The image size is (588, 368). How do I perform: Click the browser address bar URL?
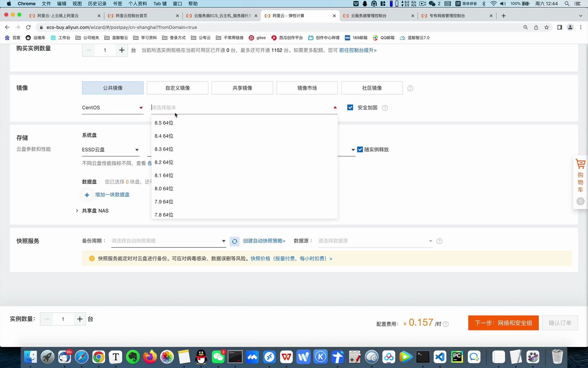click(122, 27)
